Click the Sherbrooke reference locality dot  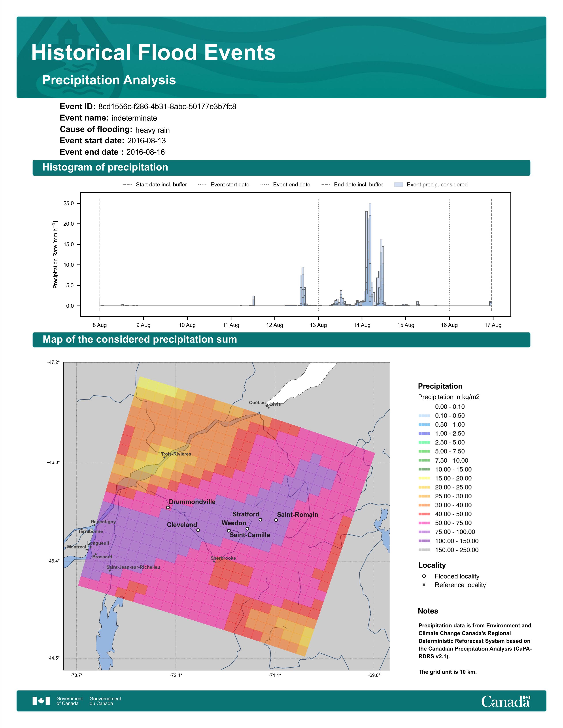pos(214,561)
